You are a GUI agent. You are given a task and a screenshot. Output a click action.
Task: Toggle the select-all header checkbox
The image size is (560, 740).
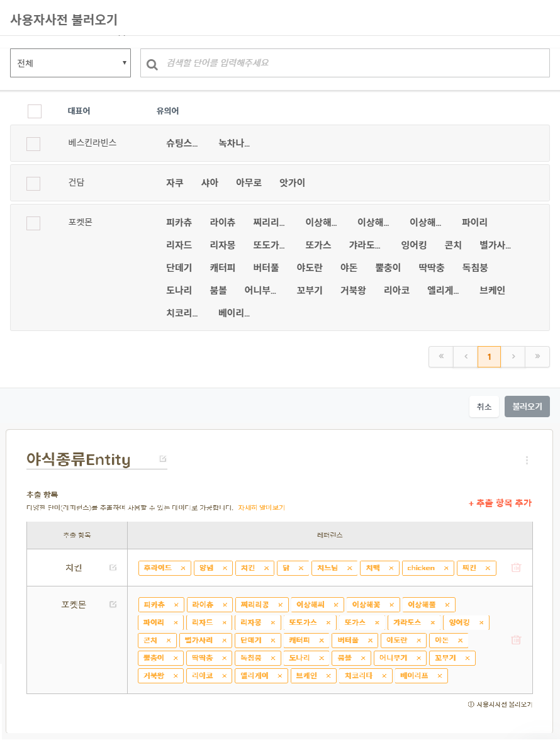(x=35, y=111)
